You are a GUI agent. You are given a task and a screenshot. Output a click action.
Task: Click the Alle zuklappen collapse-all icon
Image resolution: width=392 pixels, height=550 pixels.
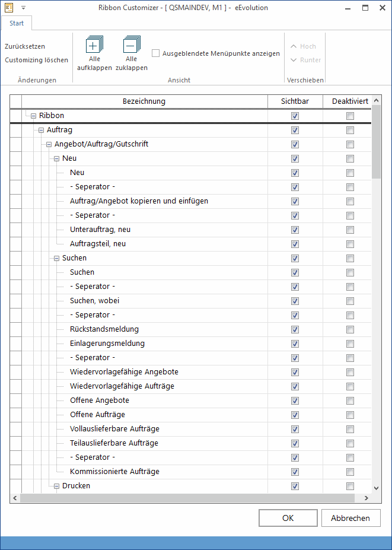point(131,45)
